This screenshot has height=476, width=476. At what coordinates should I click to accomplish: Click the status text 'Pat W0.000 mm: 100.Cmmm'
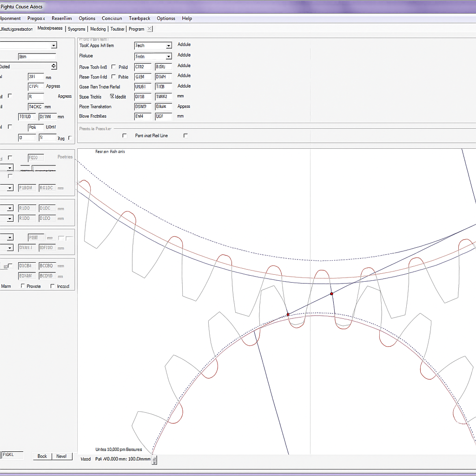pos(123,459)
